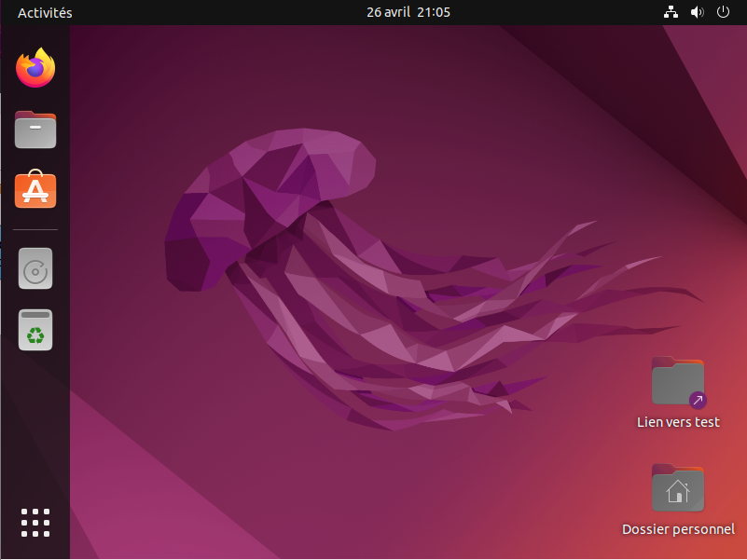Open Firefox from the dock

tap(35, 68)
